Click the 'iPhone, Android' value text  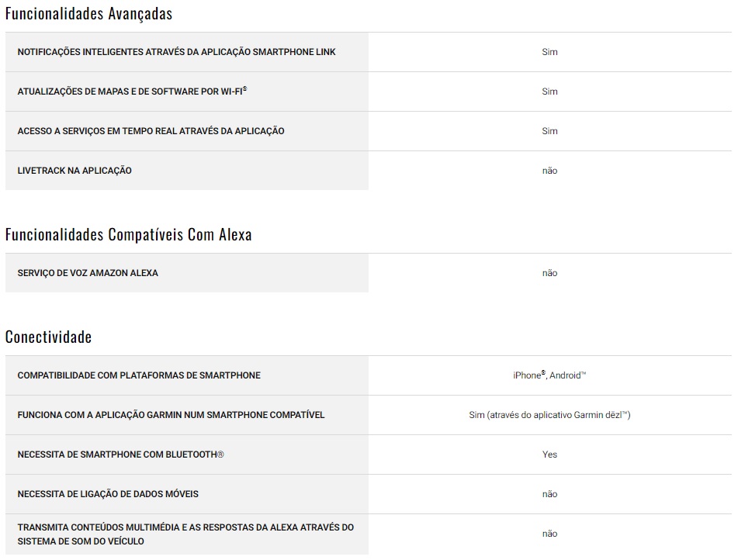click(x=549, y=375)
